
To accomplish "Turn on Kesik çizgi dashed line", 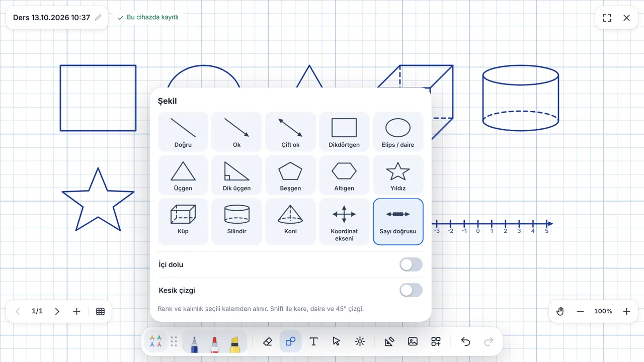I will 411,290.
